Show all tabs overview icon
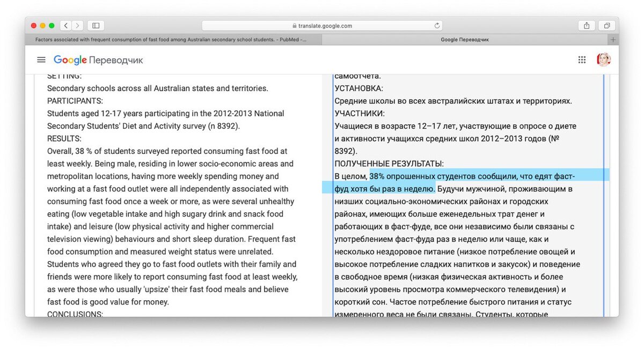Screen dimensions: 644x350 (x=607, y=26)
